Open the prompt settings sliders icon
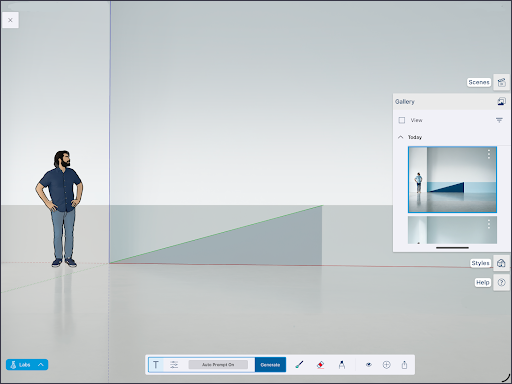 coord(174,365)
